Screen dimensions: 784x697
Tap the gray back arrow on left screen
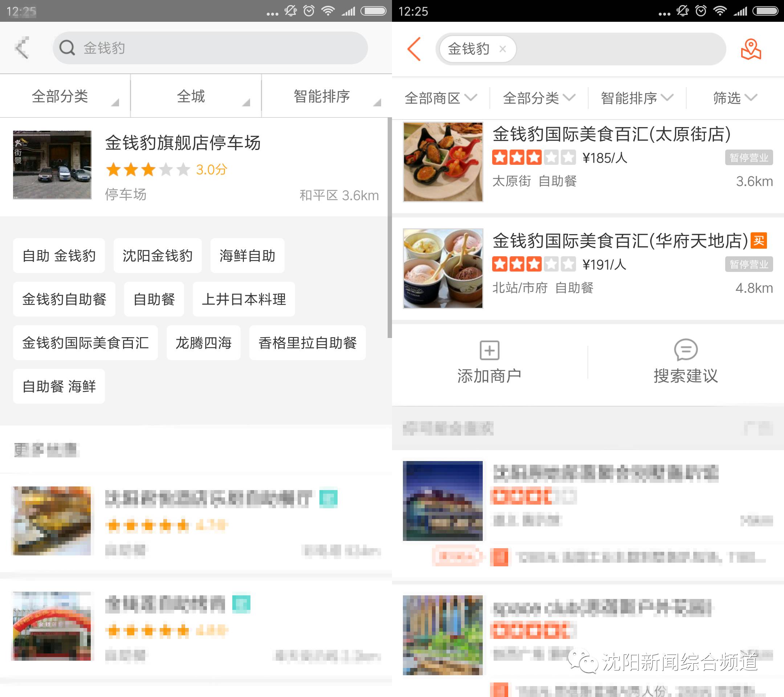[22, 48]
